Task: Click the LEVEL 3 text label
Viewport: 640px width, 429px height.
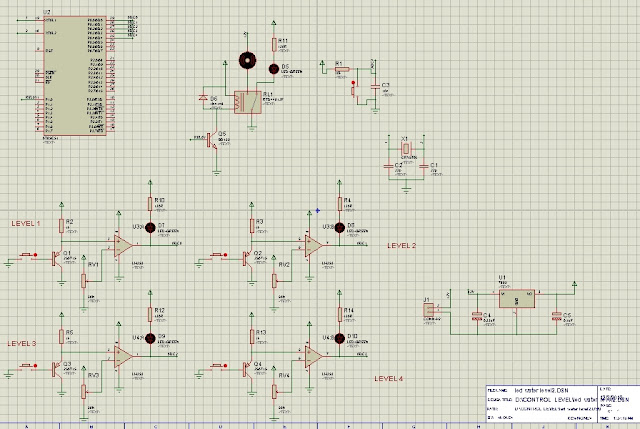Action: 22,344
